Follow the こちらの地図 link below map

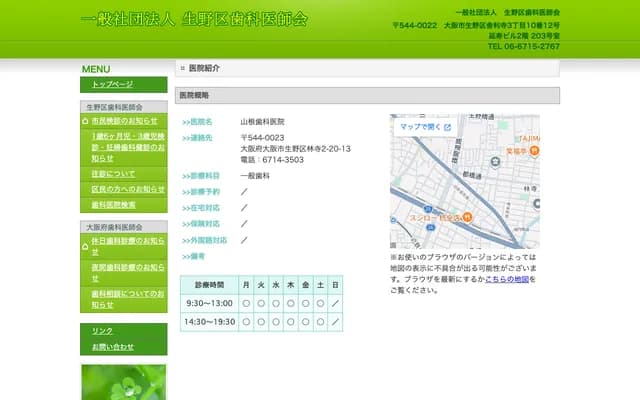pos(507,280)
